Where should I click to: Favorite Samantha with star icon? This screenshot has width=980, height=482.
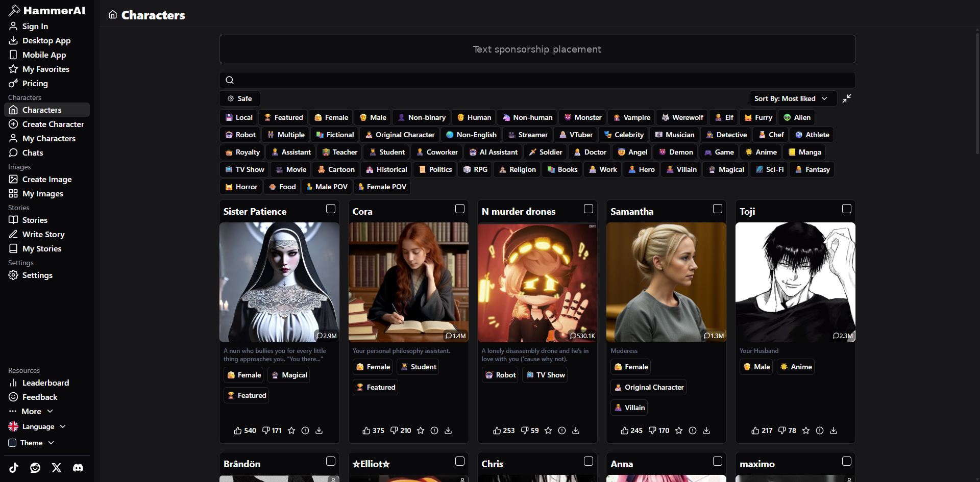coord(679,430)
